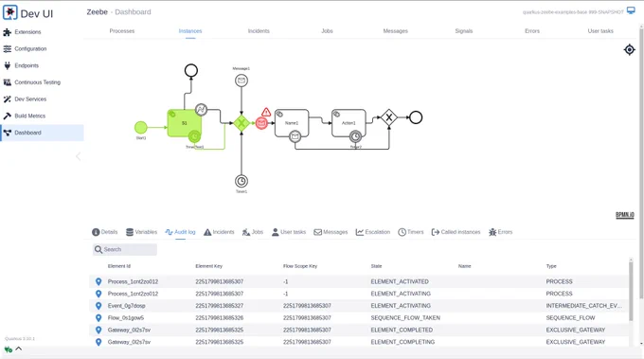Click the Dev UI logo icon
644x359 pixels.
click(x=9, y=12)
